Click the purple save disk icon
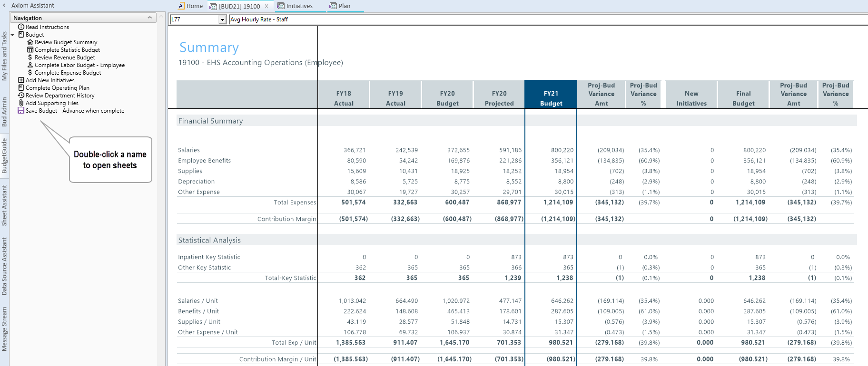This screenshot has width=868, height=366. (x=21, y=111)
